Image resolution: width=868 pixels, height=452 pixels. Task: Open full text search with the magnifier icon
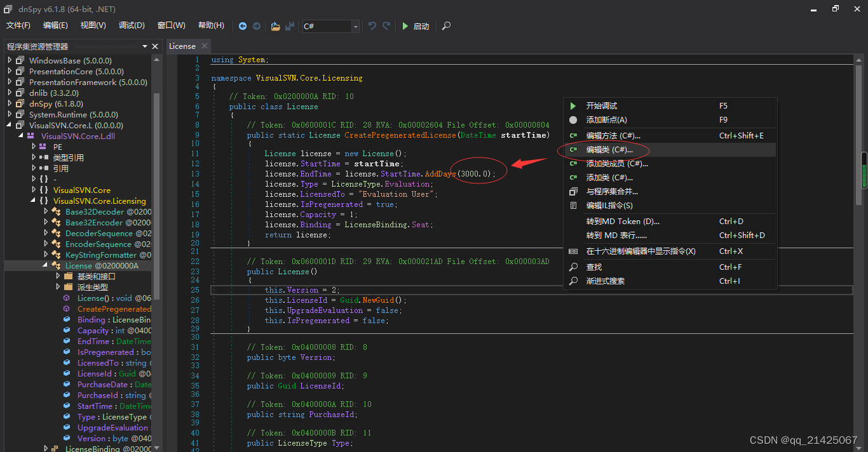coord(445,26)
